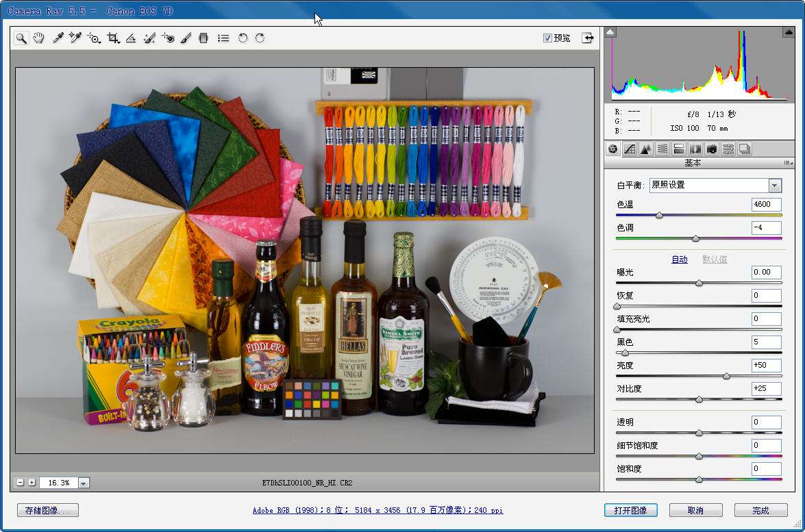
Task: Click the 对比度 value field +25
Action: (x=766, y=388)
